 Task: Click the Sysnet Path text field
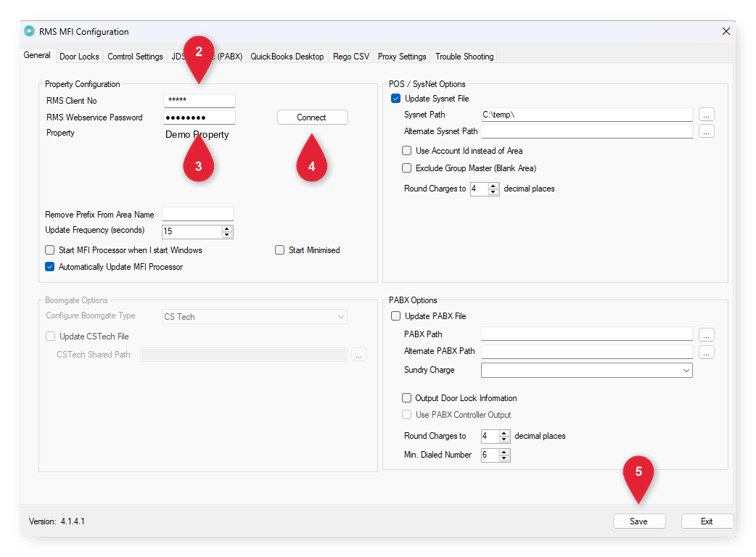587,115
